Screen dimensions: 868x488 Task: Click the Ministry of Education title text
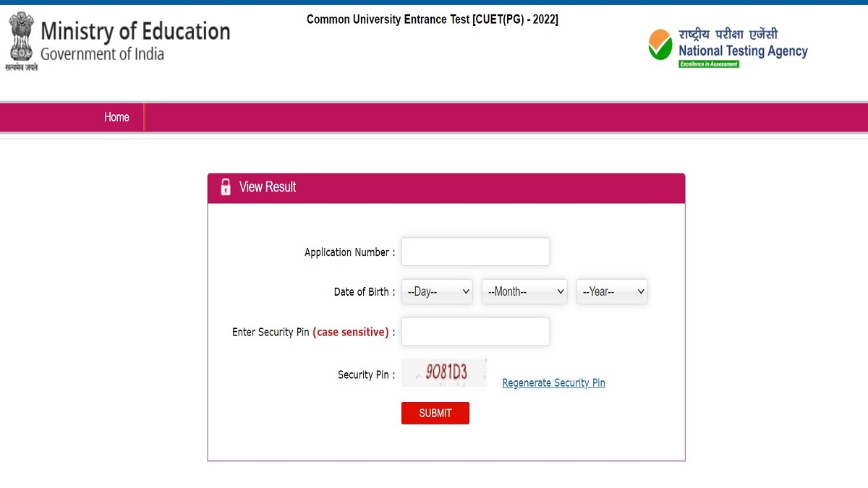click(x=135, y=31)
